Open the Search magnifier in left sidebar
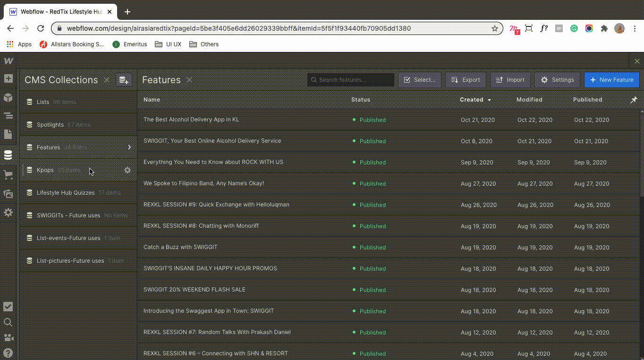Screen dimensions: 644x360 coord(8,322)
